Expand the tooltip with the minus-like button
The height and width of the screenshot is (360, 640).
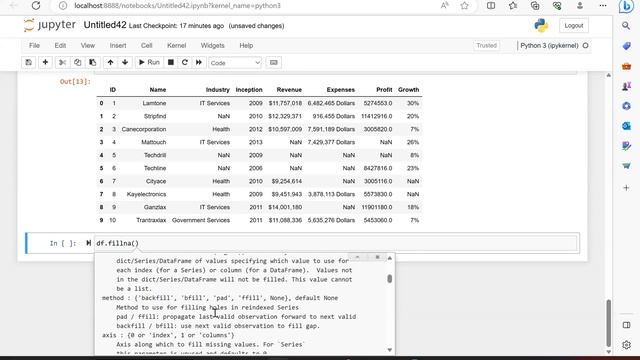pyautogui.click(x=358, y=257)
